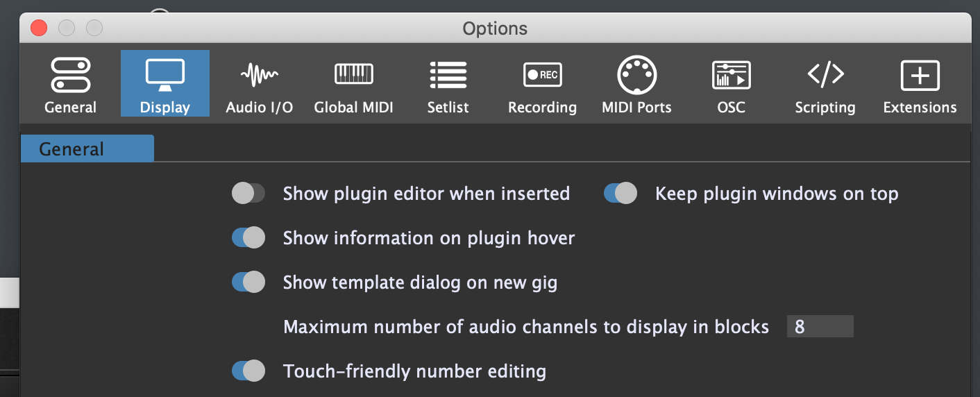Select the Extensions plus icon
980x397 pixels.
click(x=920, y=76)
